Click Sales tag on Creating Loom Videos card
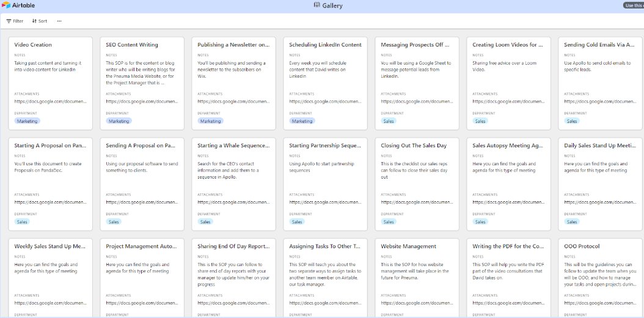This screenshot has height=318, width=644. coord(480,121)
